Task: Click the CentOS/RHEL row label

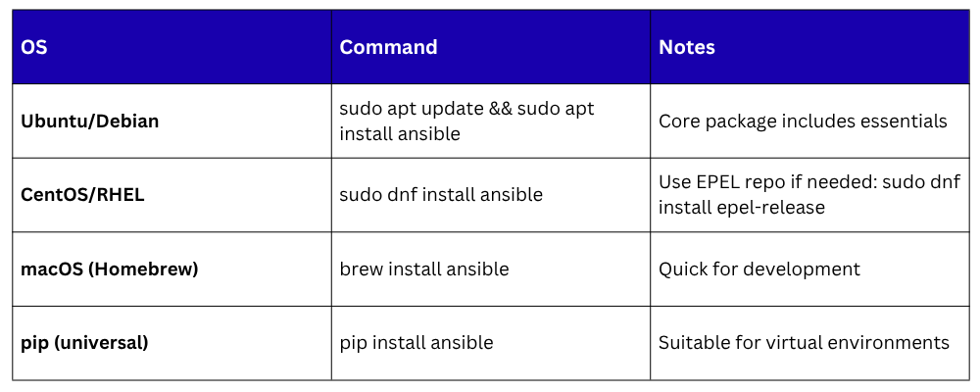Action: point(82,195)
